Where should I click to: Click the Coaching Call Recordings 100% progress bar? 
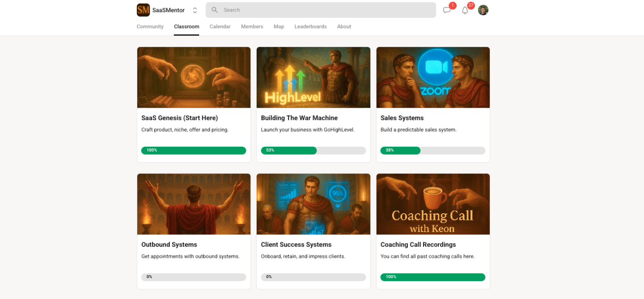point(433,277)
